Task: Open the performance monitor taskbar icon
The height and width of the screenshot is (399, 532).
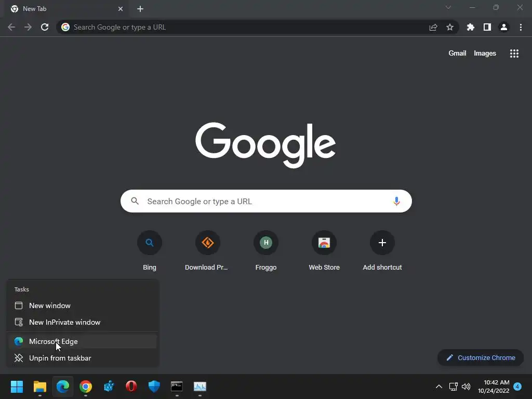Action: click(200, 387)
